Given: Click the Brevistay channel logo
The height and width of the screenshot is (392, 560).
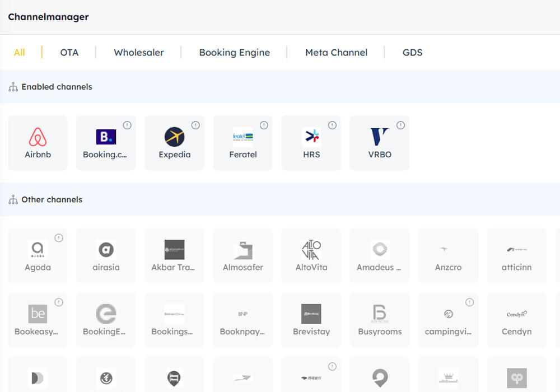Looking at the screenshot, I should coord(311,315).
